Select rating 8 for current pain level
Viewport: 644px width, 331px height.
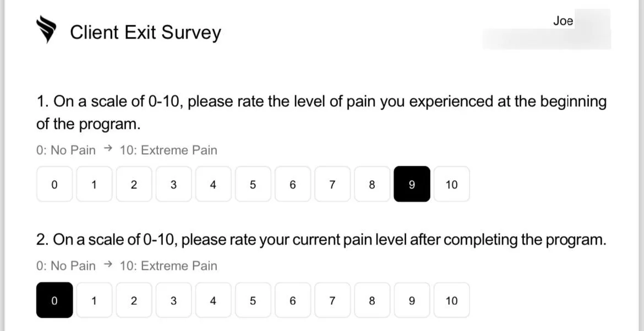tap(372, 300)
